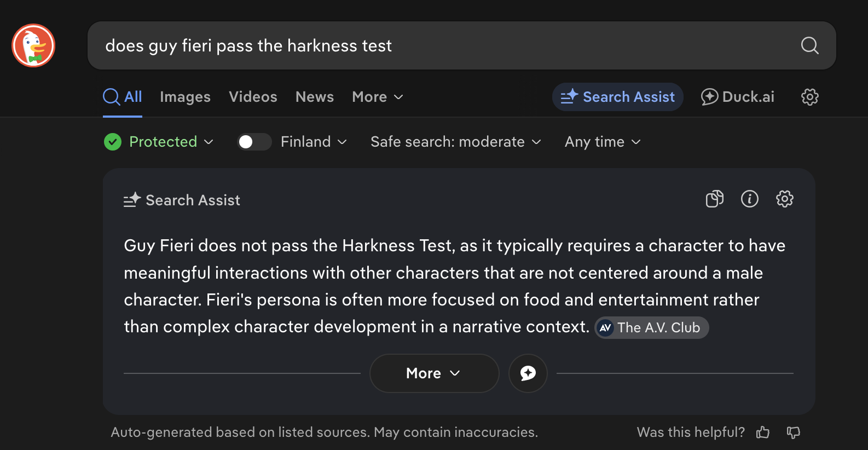The image size is (868, 450).
Task: Click the thumbs up feedback icon
Action: (763, 432)
